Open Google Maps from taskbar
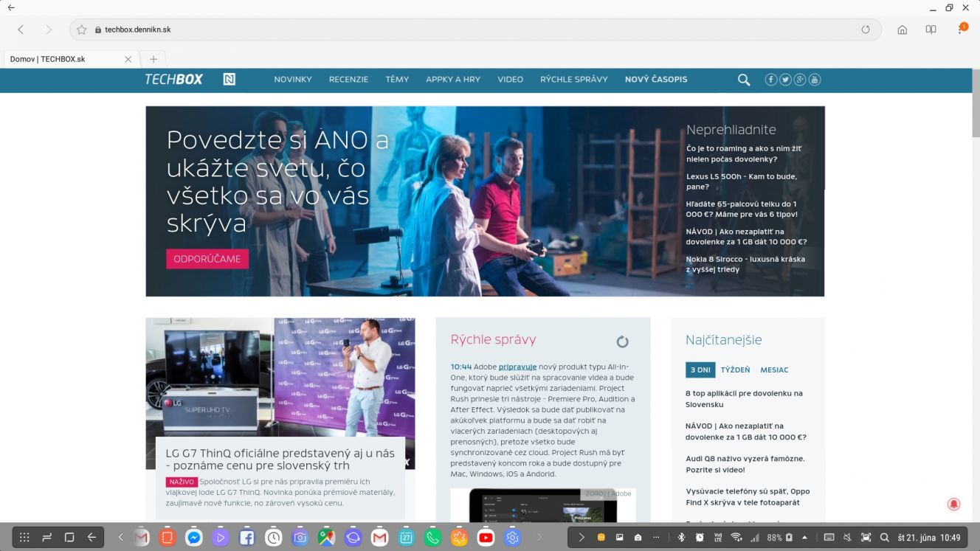The height and width of the screenshot is (551, 980). [327, 538]
